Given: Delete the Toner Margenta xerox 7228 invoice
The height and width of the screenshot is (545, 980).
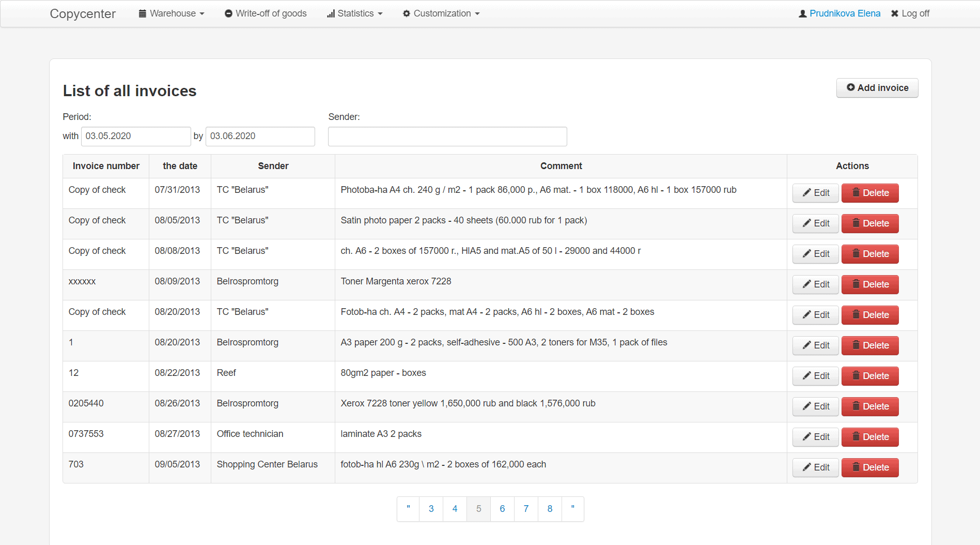Looking at the screenshot, I should (870, 285).
